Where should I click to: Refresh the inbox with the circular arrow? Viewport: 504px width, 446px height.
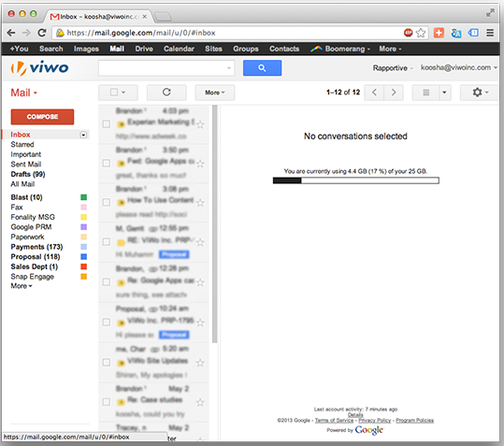point(166,93)
